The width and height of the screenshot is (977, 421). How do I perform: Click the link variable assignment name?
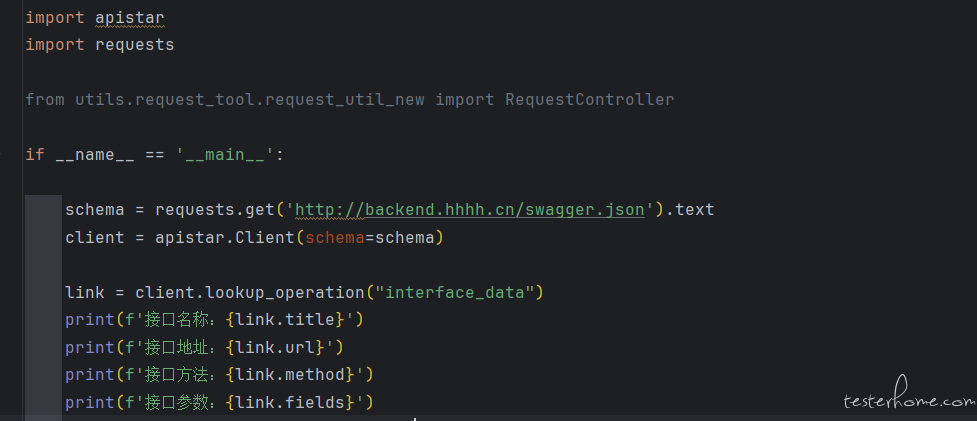coord(85,292)
